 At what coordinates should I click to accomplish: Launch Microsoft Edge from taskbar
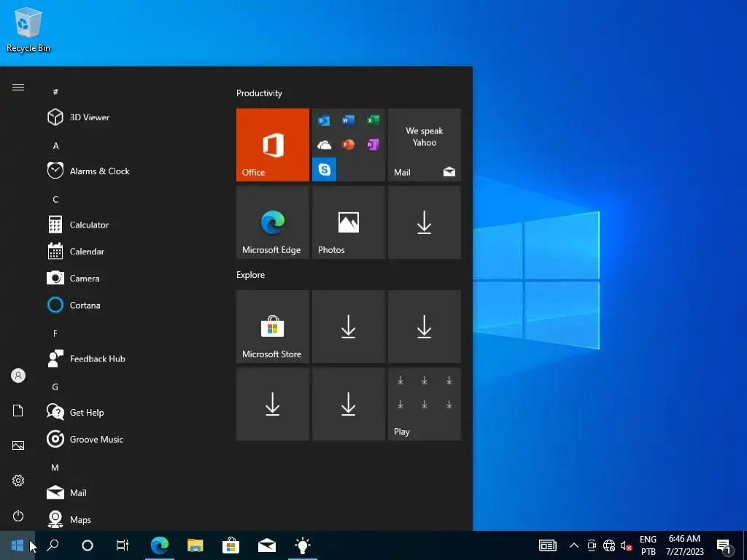tap(160, 545)
